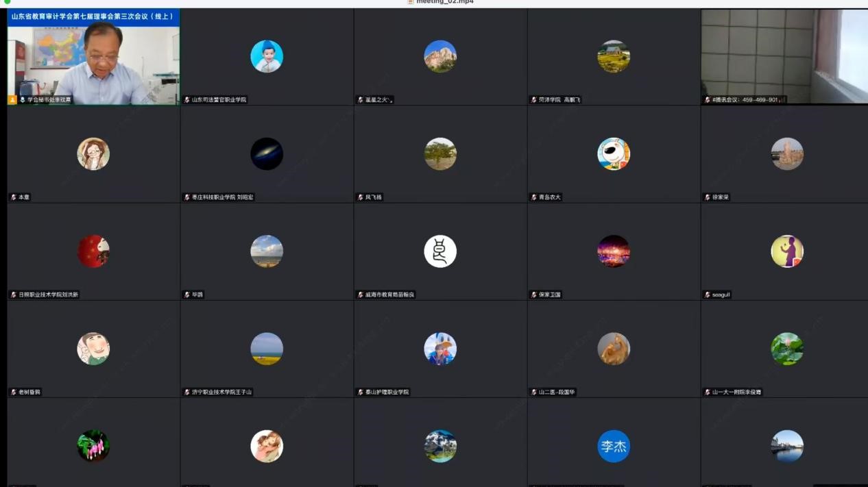Click the orange host badge on speaker tile
Screen dimensions: 868x487
click(12, 100)
